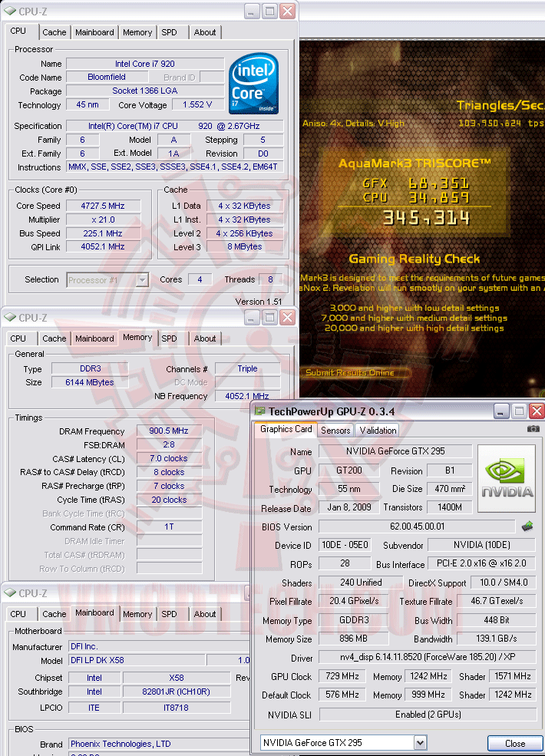The width and height of the screenshot is (545, 756).
Task: Click the processor name Intel Core i7 920
Action: pos(144,64)
